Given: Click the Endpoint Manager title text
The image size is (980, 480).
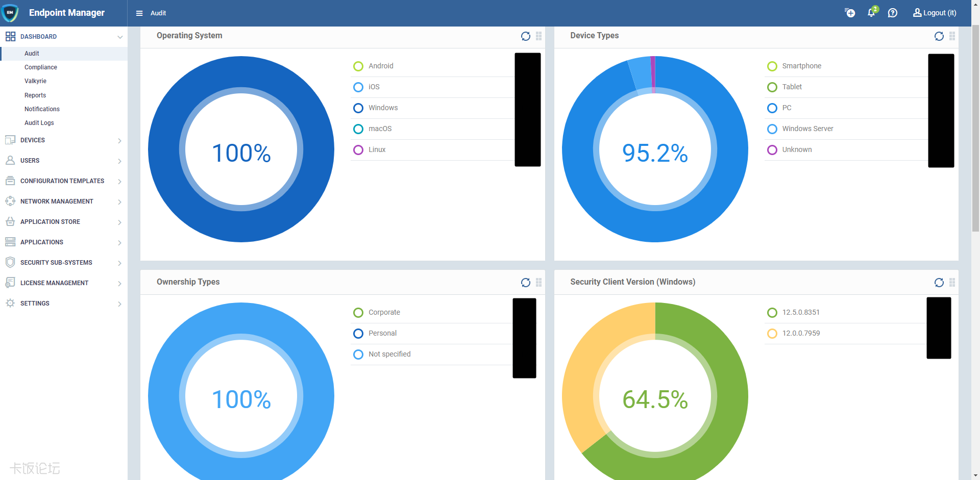Looking at the screenshot, I should [67, 13].
